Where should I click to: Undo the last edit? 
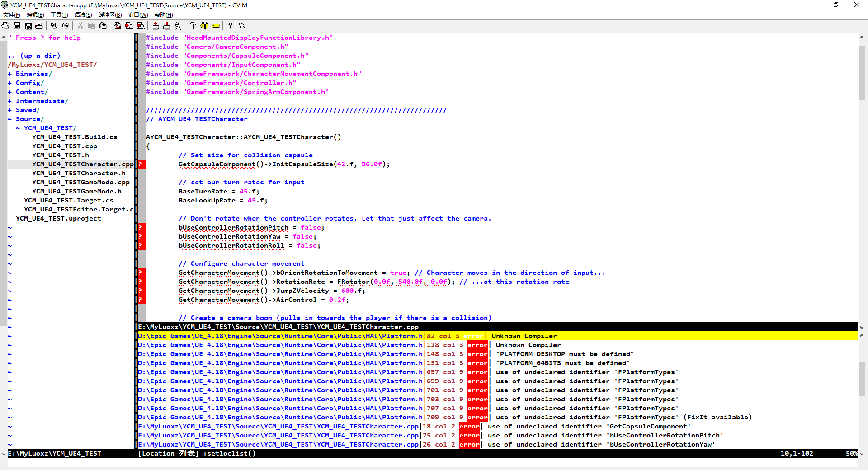pyautogui.click(x=54, y=26)
